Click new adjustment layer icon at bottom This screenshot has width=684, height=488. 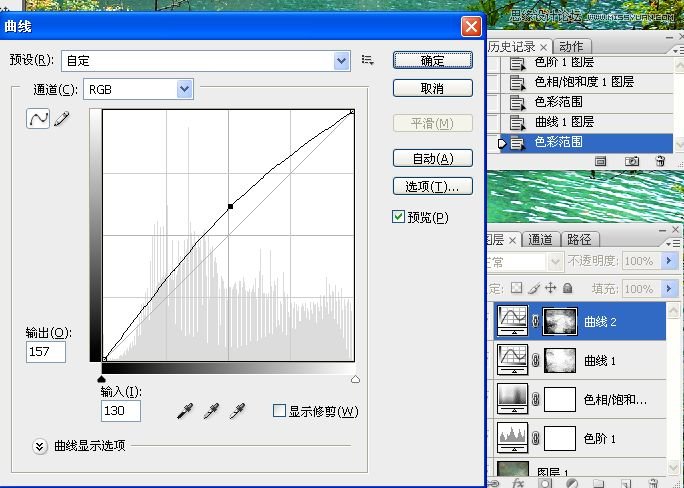pos(571,483)
